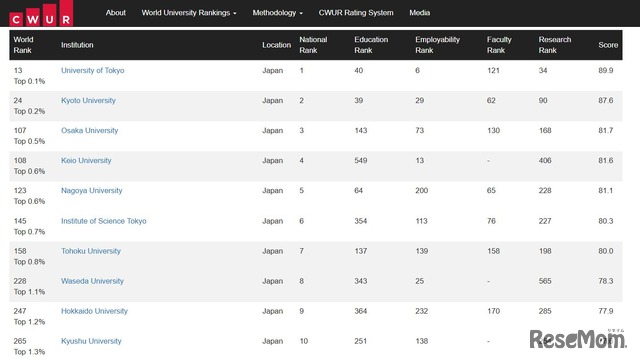Select score value 81.1
The image size is (640, 362).
[x=606, y=191]
